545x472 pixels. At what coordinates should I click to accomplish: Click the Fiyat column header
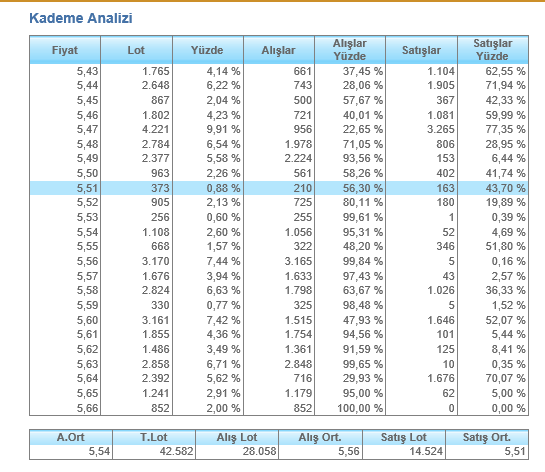(65, 50)
